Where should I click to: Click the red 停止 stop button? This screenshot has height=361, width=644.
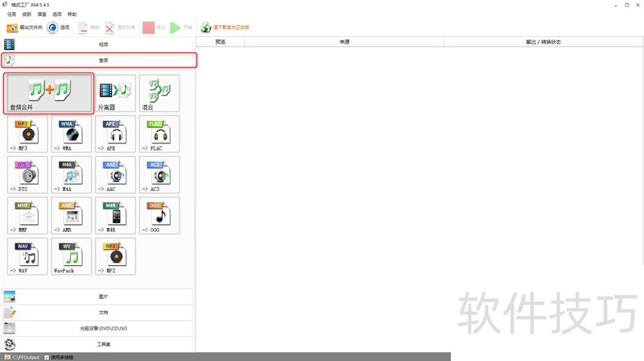(x=154, y=27)
